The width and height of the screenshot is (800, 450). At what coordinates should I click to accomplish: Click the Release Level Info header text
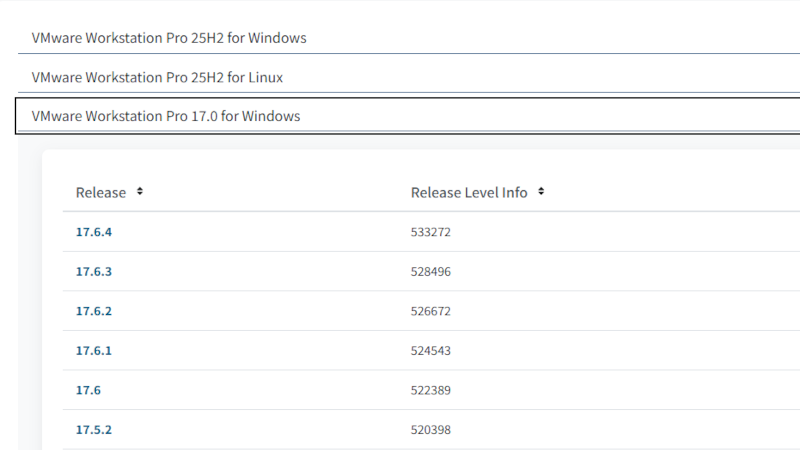point(469,192)
